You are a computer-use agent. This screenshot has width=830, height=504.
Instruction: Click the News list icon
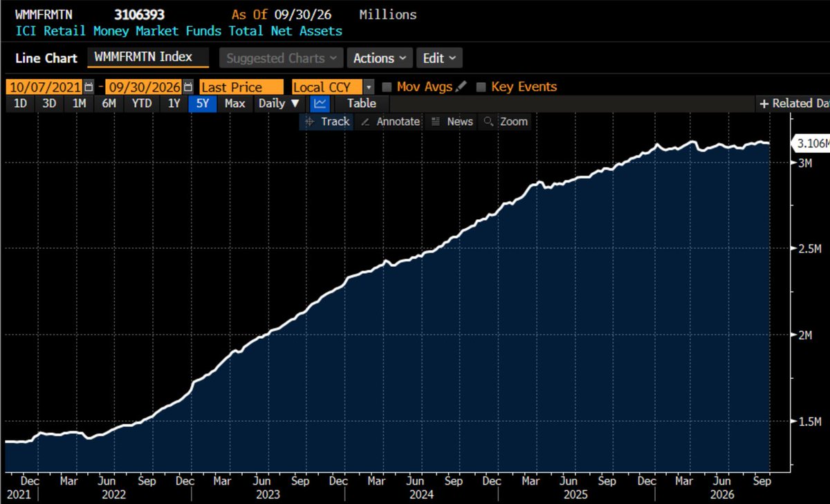(436, 122)
